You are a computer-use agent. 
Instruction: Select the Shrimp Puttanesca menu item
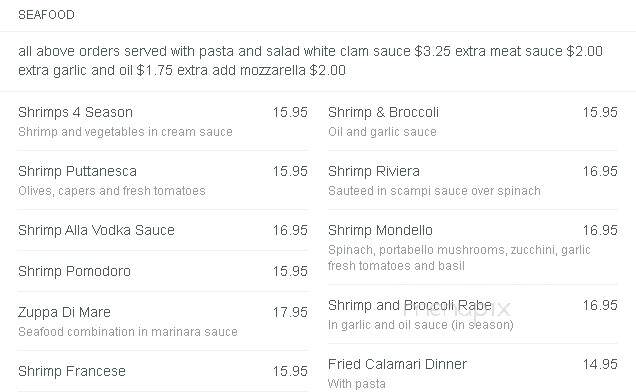pyautogui.click(x=77, y=171)
